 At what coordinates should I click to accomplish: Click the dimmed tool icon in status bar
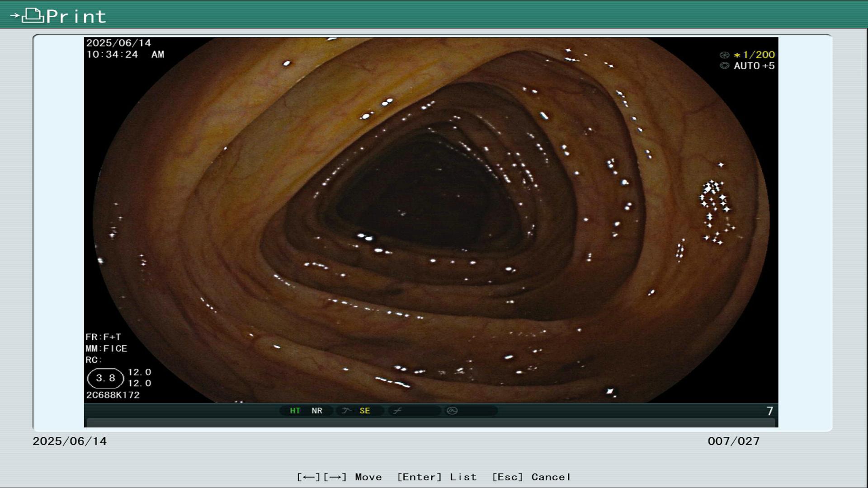(x=397, y=411)
